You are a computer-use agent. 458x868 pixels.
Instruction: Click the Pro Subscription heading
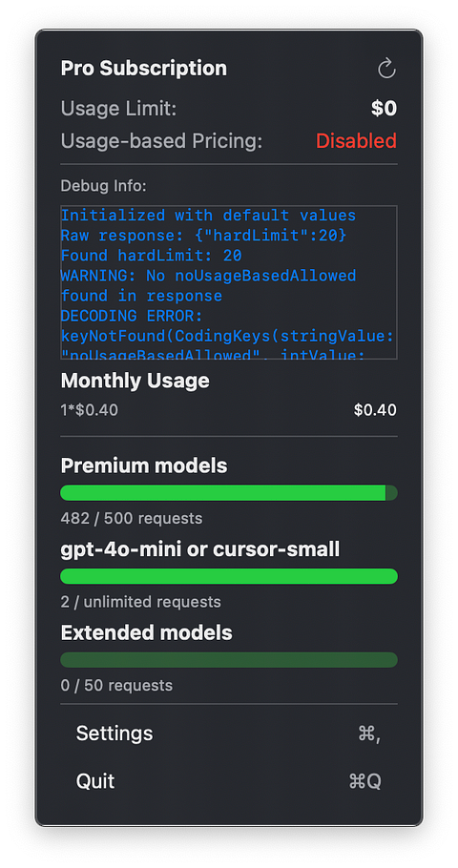pyautogui.click(x=144, y=68)
